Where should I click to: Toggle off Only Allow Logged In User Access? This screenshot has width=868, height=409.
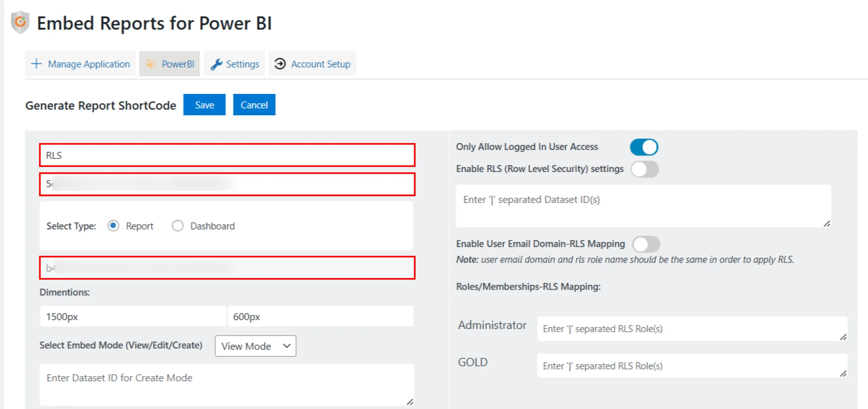[644, 147]
